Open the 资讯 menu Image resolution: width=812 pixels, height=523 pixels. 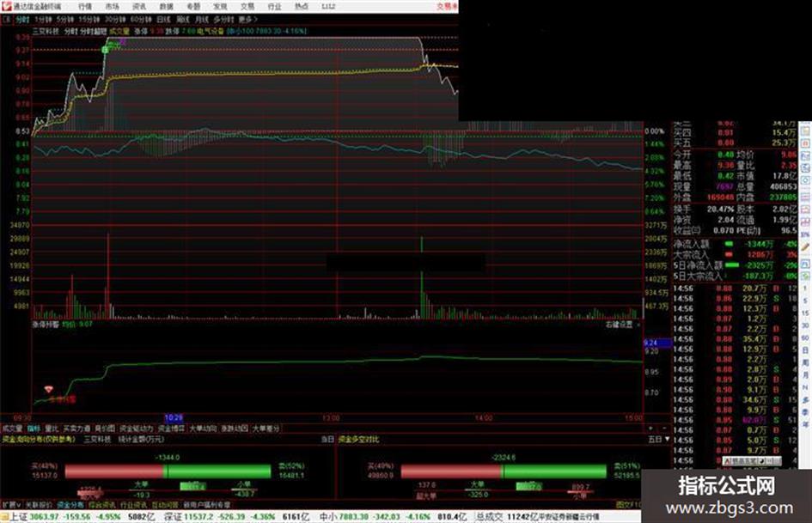pos(139,6)
